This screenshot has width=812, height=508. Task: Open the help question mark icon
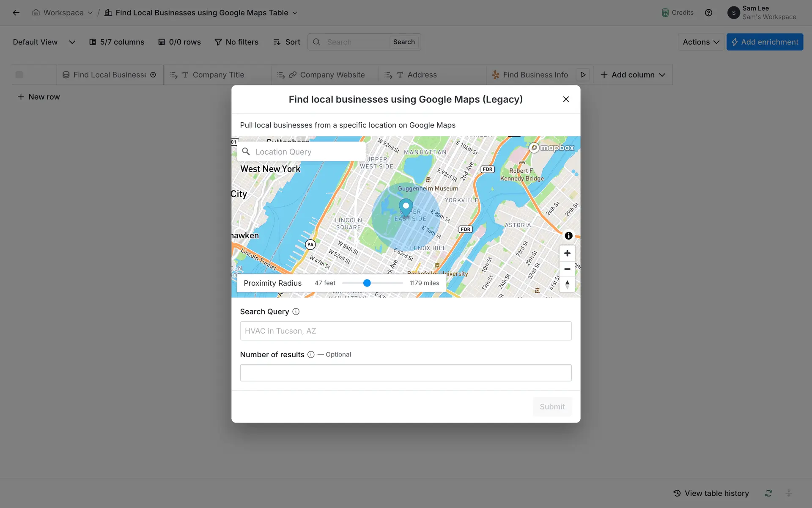708,13
